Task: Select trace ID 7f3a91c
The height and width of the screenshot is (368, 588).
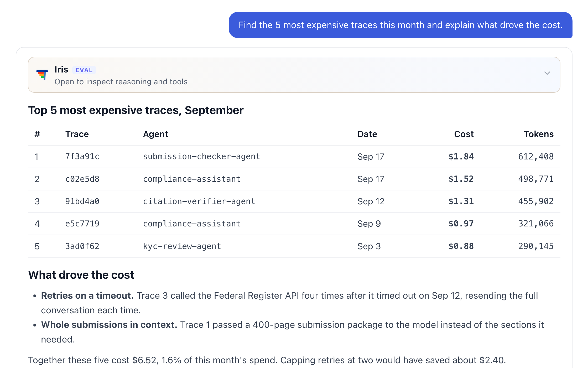Action: pyautogui.click(x=82, y=157)
